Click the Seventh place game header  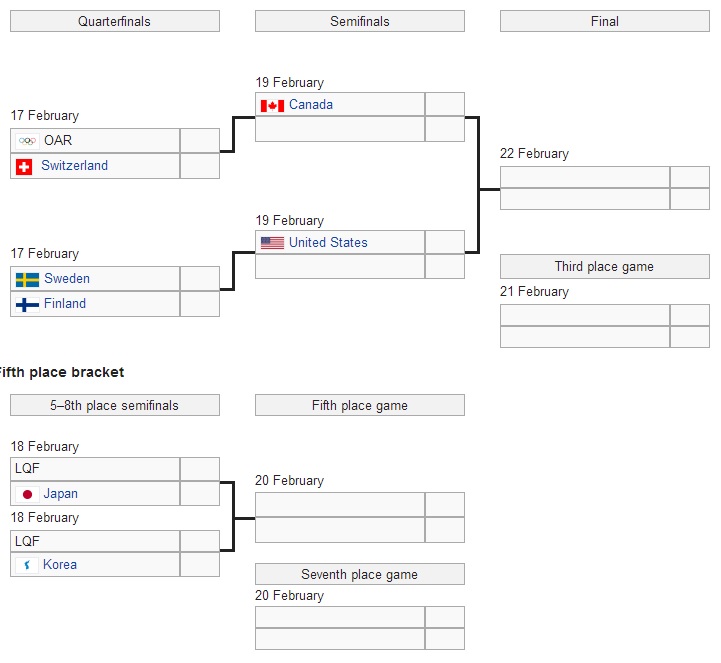click(360, 575)
